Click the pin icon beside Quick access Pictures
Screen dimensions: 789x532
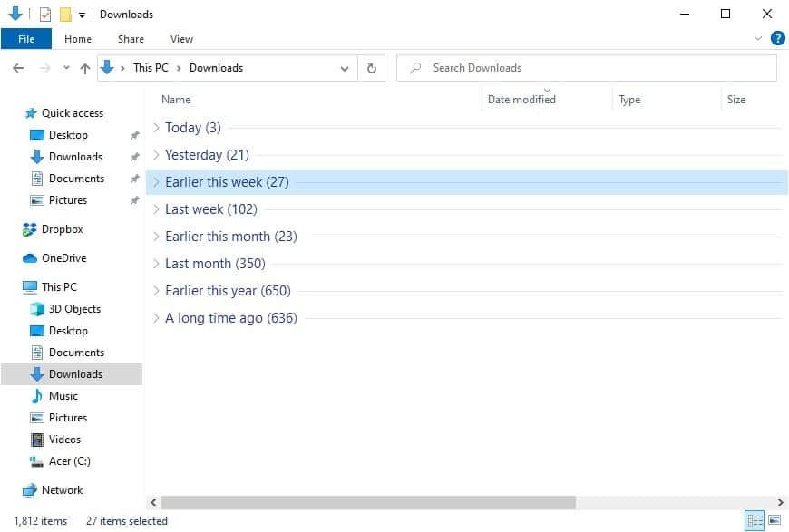tap(135, 200)
